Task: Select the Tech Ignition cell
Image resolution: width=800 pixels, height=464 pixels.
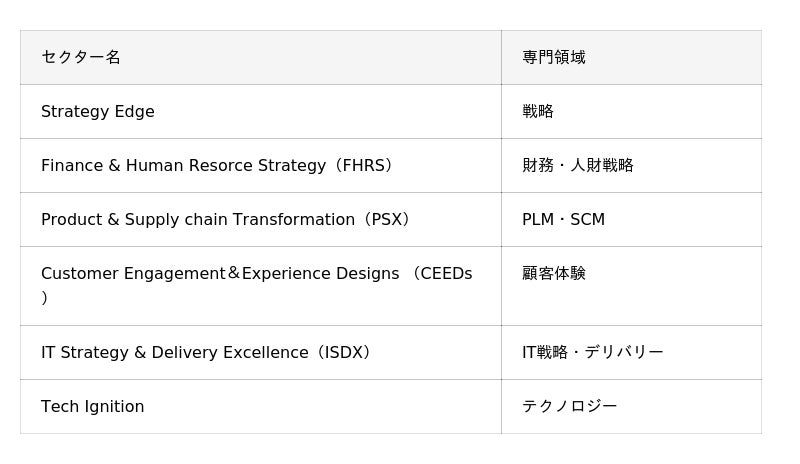Action: click(x=93, y=407)
